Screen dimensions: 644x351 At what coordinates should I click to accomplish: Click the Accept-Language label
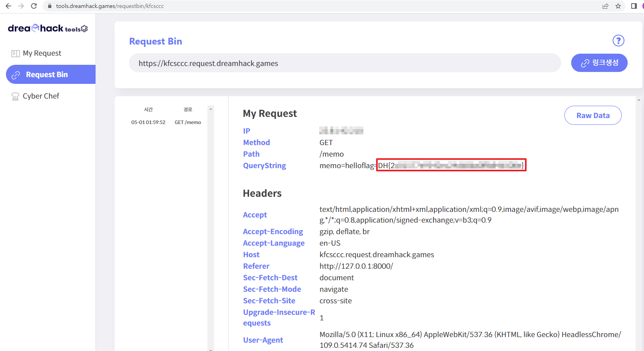[274, 243]
